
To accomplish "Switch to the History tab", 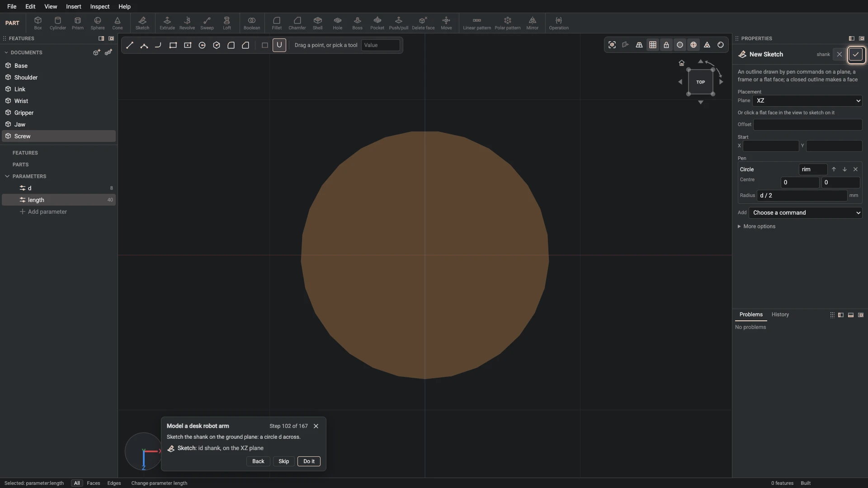I will coord(780,314).
